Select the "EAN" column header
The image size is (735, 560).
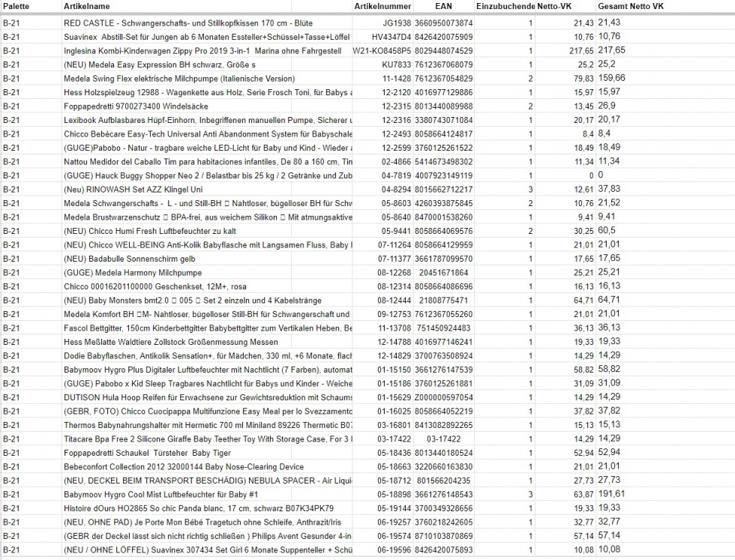tap(443, 6)
